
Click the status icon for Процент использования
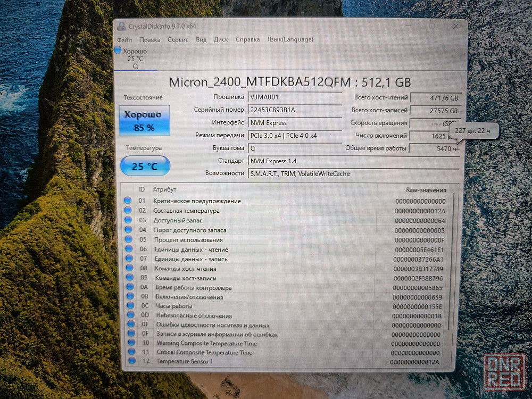128,239
